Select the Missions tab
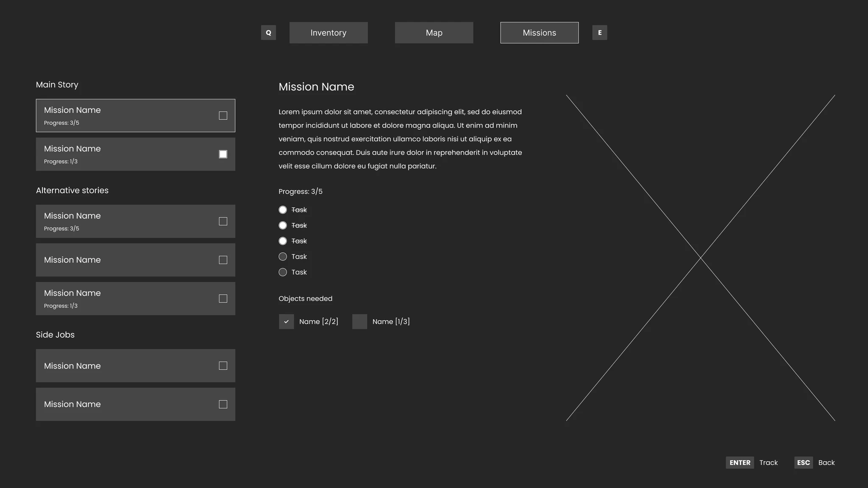Viewport: 868px width, 488px height. (539, 33)
